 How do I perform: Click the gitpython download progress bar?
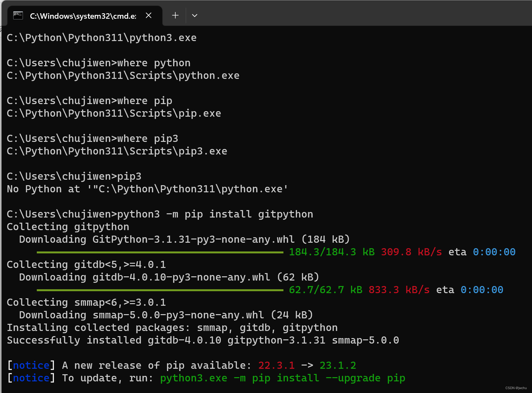160,252
